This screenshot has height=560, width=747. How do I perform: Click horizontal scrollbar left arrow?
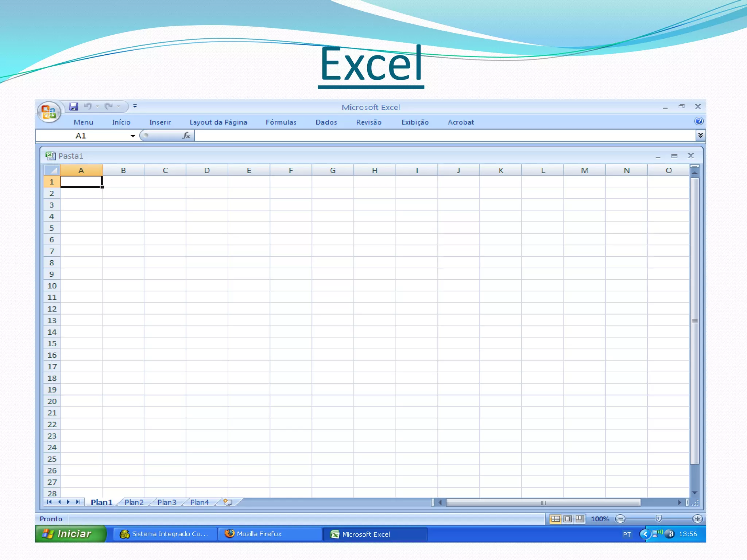pyautogui.click(x=440, y=503)
